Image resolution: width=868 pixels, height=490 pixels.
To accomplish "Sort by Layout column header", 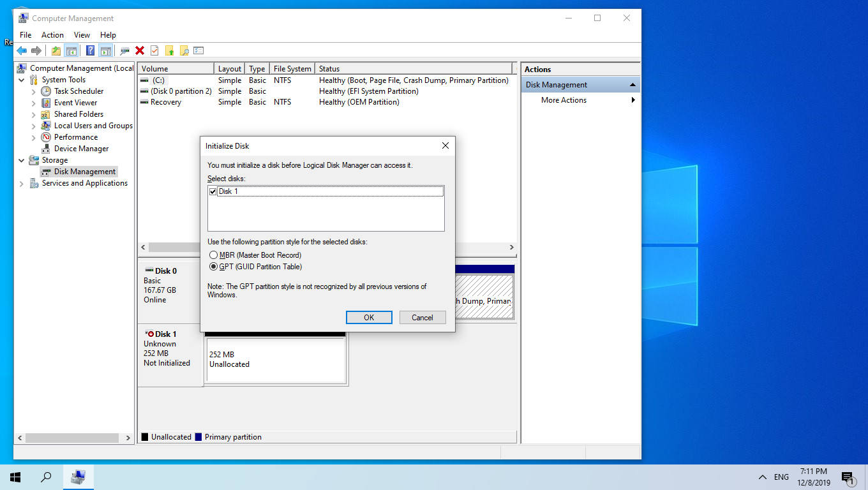I will point(230,69).
